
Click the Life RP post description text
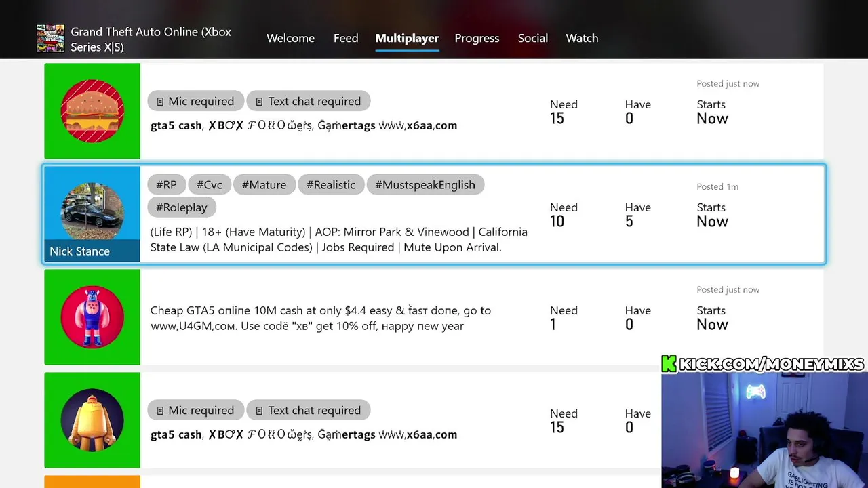pyautogui.click(x=338, y=239)
